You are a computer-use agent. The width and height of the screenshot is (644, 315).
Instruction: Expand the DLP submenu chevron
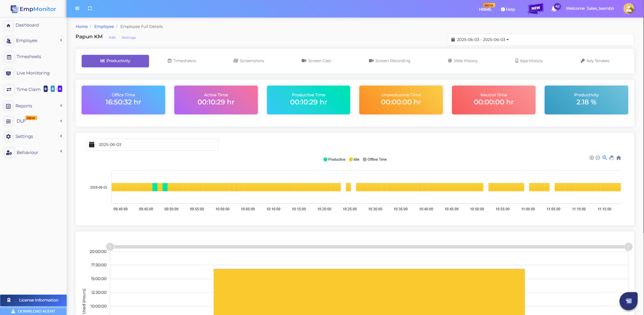click(x=61, y=121)
